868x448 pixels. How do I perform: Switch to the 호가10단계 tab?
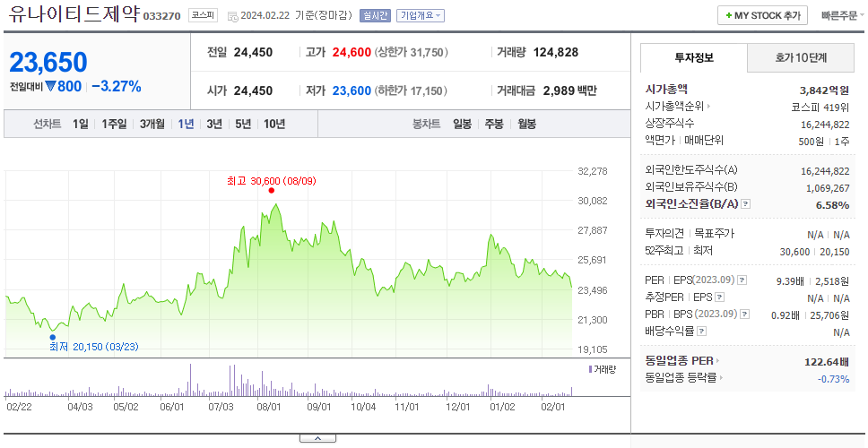801,57
